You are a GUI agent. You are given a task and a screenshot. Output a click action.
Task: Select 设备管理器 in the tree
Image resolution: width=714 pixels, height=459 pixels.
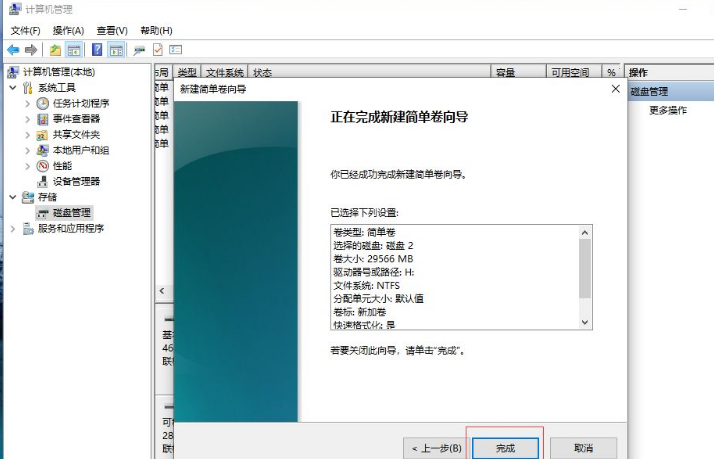pos(76,181)
